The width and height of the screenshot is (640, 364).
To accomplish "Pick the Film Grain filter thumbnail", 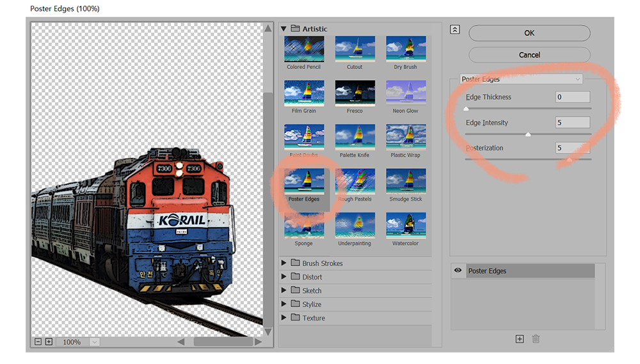I will (x=304, y=93).
